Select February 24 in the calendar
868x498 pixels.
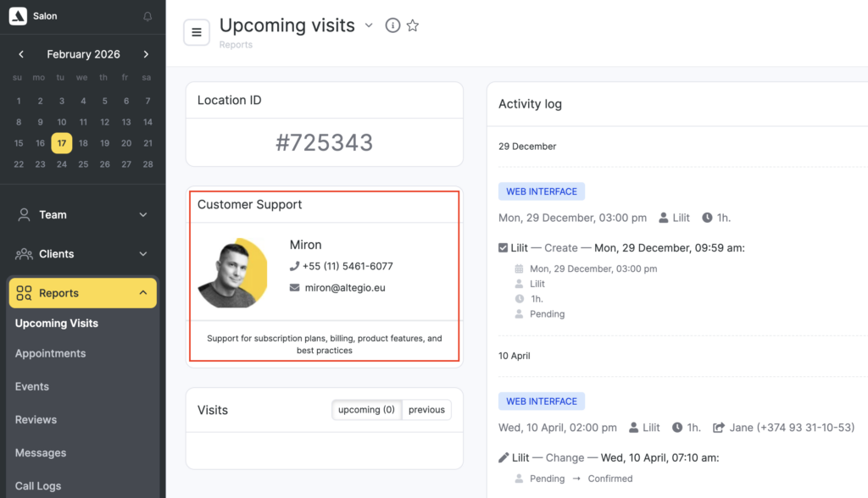coord(62,164)
